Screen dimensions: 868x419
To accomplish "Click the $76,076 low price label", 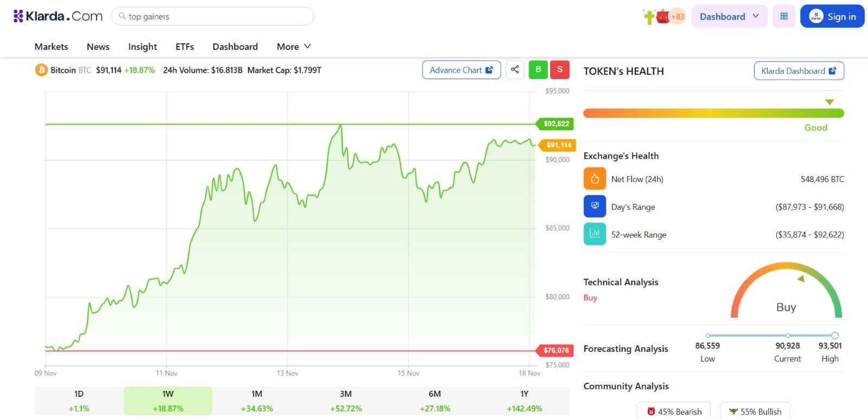I will click(x=556, y=350).
